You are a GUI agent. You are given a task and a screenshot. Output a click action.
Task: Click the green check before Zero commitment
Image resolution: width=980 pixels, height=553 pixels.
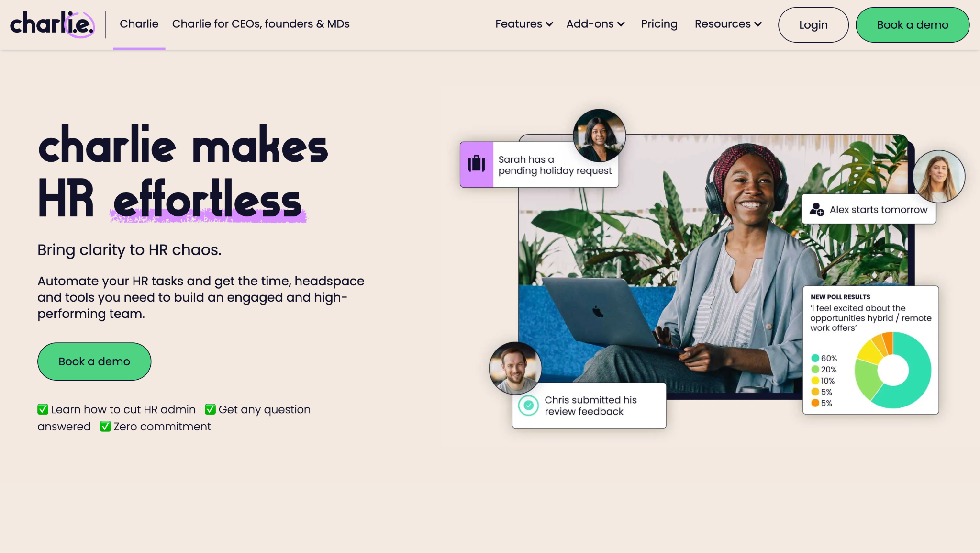tap(105, 426)
